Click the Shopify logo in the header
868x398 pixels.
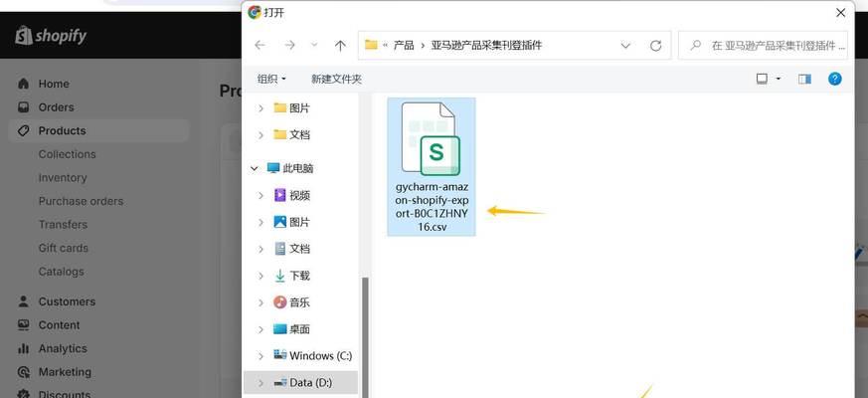pyautogui.click(x=51, y=36)
